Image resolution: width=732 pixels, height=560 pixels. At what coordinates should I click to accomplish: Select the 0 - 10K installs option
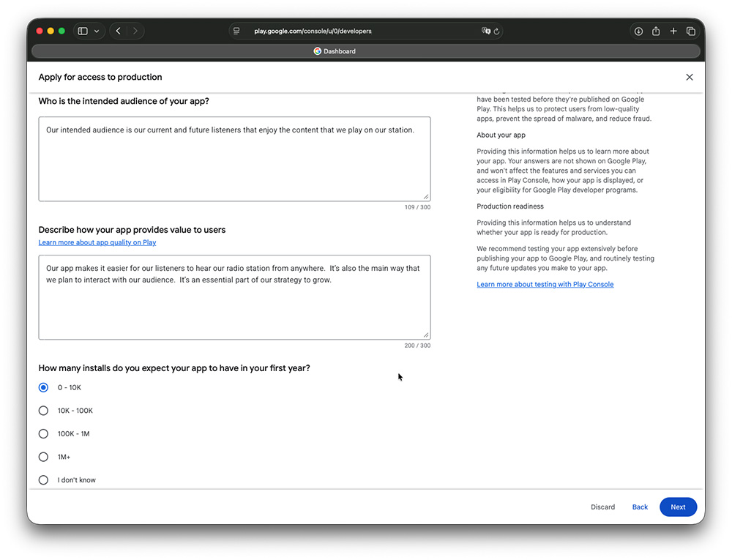click(43, 387)
